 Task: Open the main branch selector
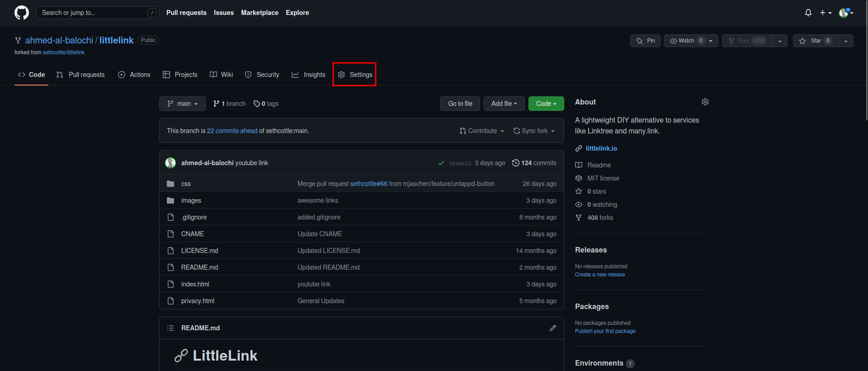coord(182,104)
